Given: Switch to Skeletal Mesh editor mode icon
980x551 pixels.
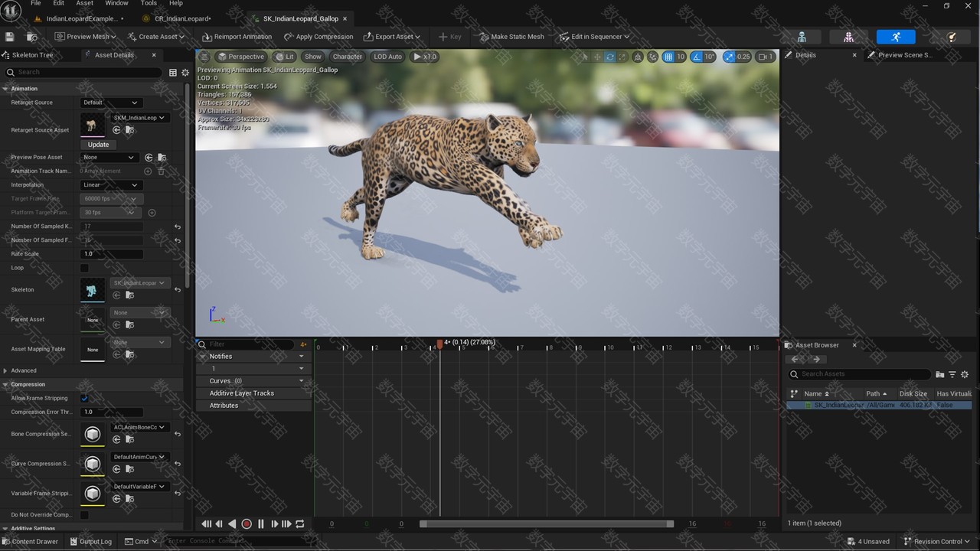Looking at the screenshot, I should point(848,37).
